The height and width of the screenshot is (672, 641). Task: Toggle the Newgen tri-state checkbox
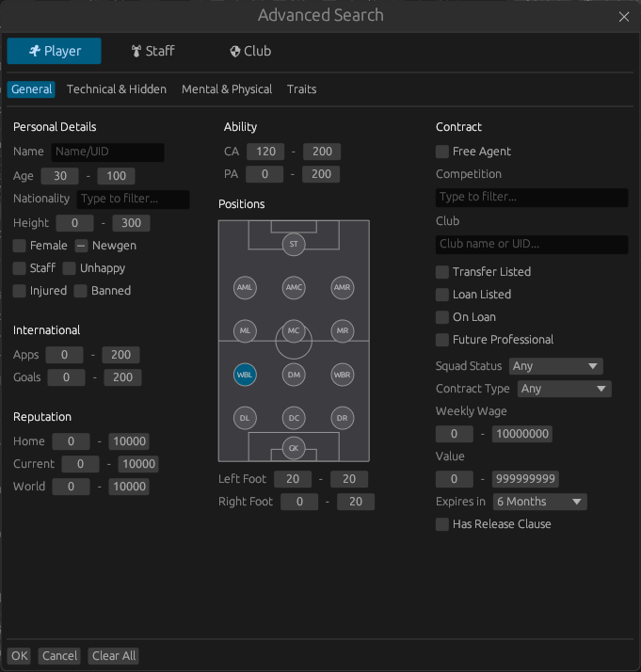tap(81, 246)
